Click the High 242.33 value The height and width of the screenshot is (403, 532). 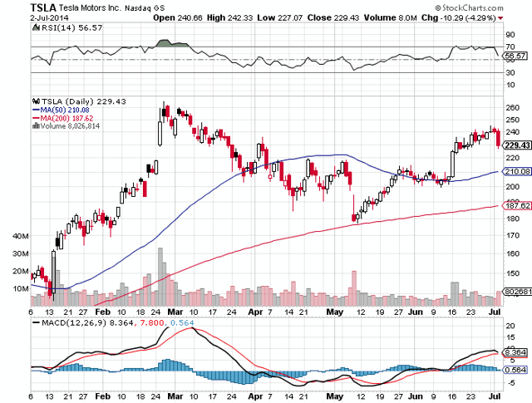(229, 18)
